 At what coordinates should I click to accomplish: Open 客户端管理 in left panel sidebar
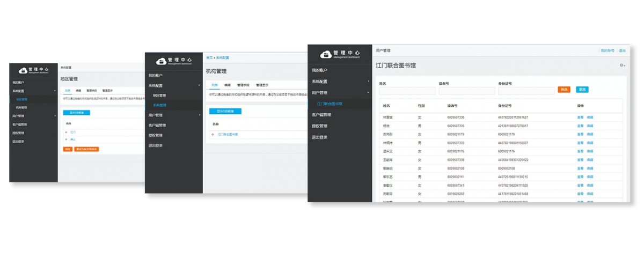click(19, 124)
